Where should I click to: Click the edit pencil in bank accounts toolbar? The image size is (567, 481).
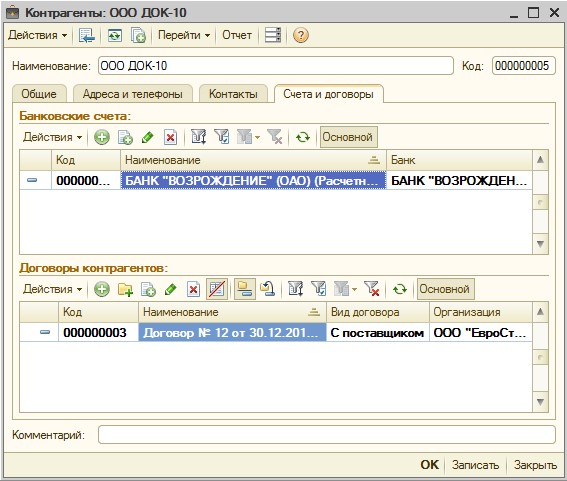(x=148, y=137)
